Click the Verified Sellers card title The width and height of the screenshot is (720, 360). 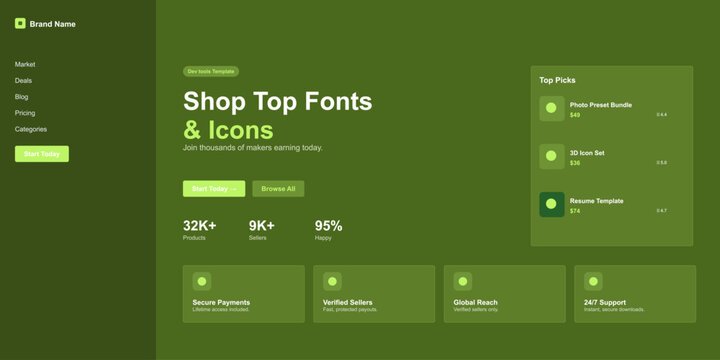[x=348, y=302]
